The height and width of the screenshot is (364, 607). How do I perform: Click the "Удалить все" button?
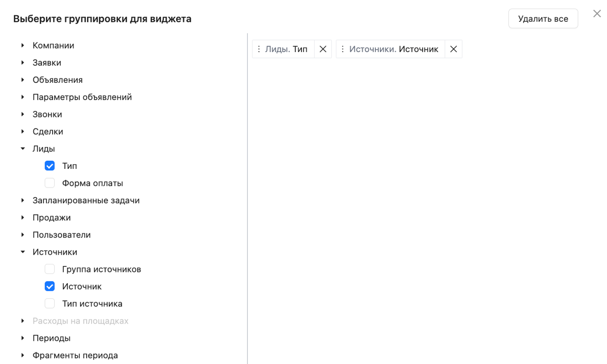click(x=543, y=19)
